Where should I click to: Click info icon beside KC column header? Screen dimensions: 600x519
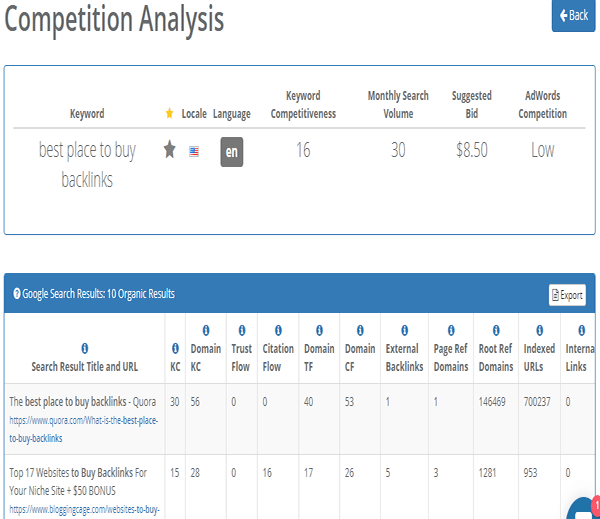(175, 348)
